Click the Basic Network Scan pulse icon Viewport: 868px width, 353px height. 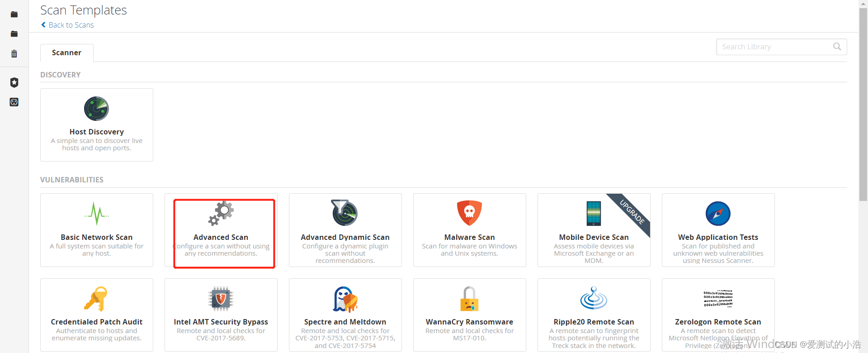click(96, 214)
